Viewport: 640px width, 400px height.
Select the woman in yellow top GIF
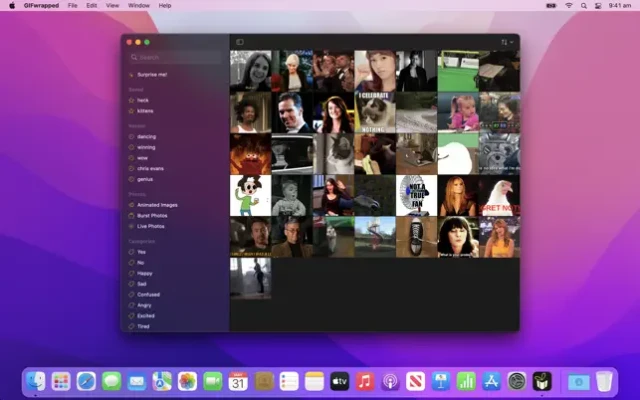(499, 237)
